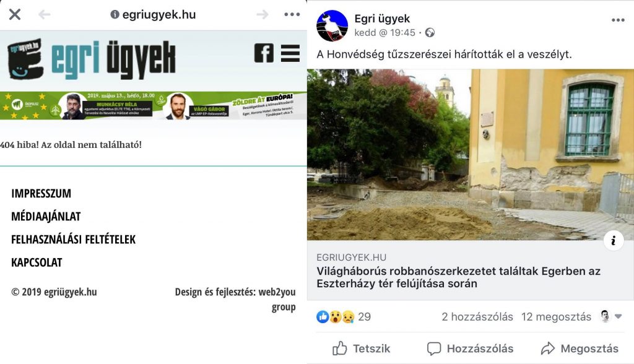This screenshot has width=634, height=364.
Task: Open the MÉDIAAJÁNLAT page
Action: click(x=46, y=217)
